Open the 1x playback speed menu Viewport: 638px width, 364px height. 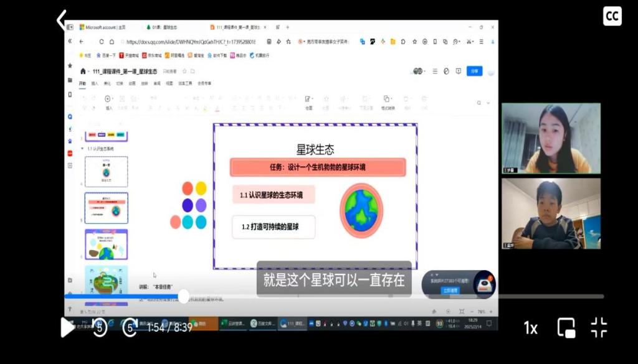point(530,328)
